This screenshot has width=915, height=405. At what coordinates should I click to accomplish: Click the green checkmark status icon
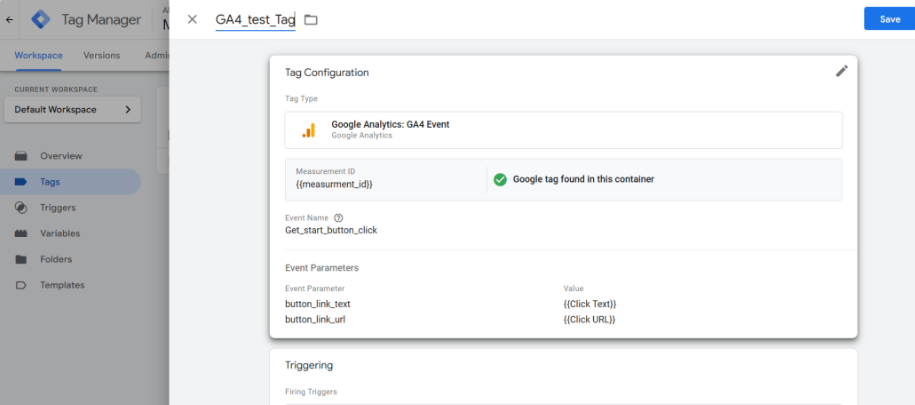pyautogui.click(x=500, y=180)
